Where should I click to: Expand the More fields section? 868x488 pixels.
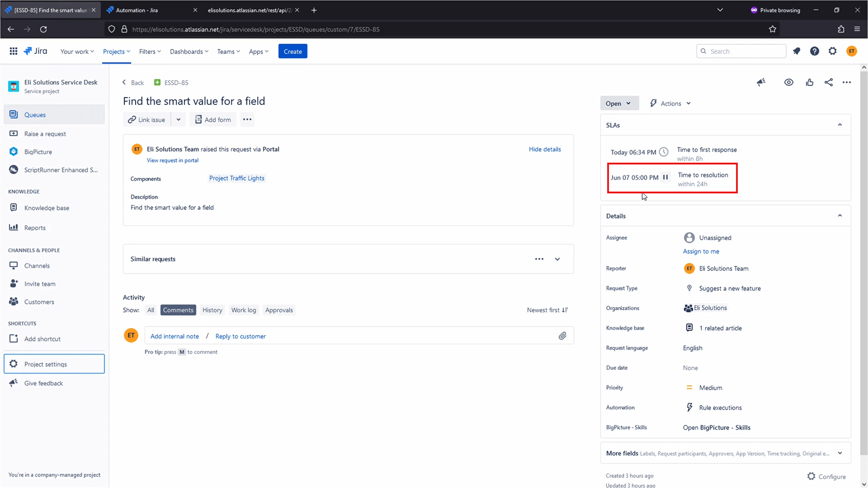coord(840,453)
